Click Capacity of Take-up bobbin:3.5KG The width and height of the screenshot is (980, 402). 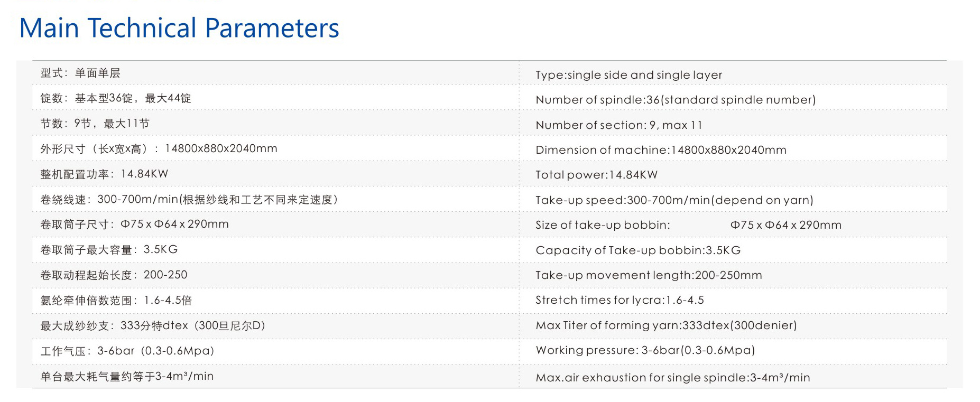[638, 250]
